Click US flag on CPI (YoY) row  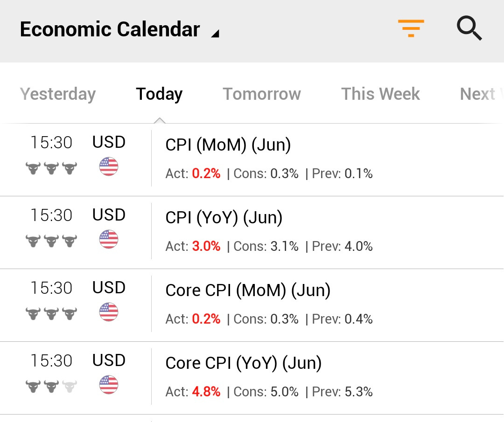coord(109,239)
